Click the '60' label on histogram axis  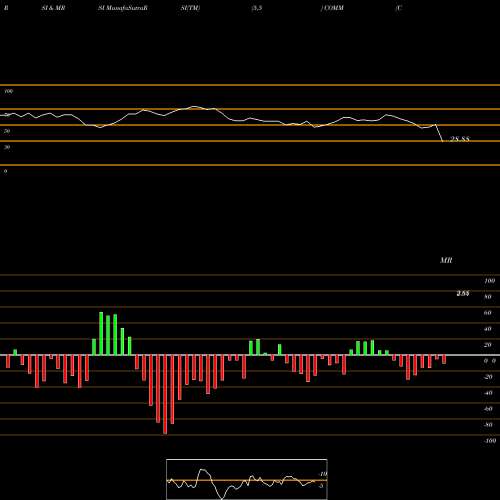point(488,313)
